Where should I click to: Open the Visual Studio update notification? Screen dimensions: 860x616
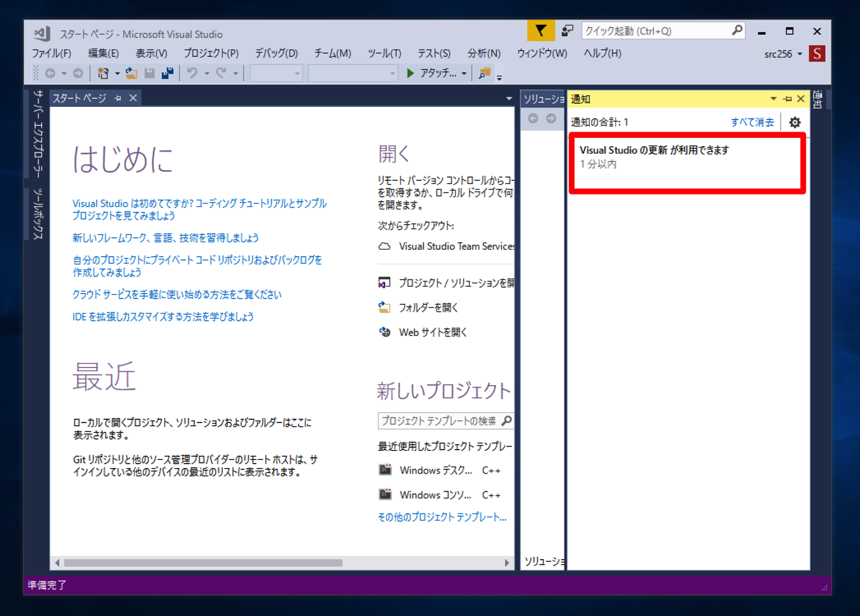[654, 150]
